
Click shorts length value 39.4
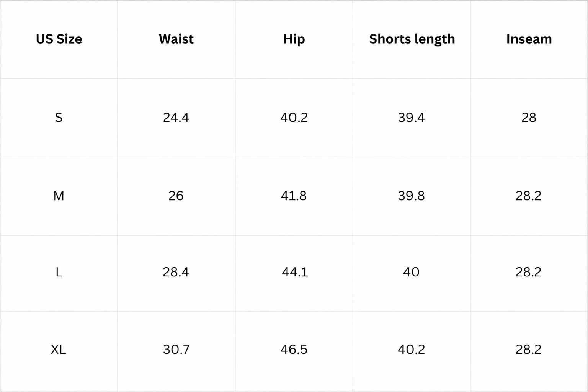coord(412,118)
